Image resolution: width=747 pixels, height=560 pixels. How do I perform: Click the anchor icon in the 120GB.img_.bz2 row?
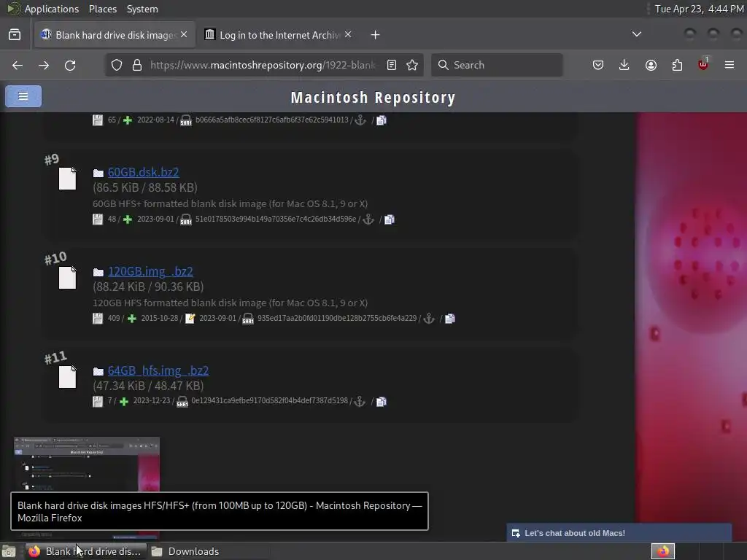point(429,319)
